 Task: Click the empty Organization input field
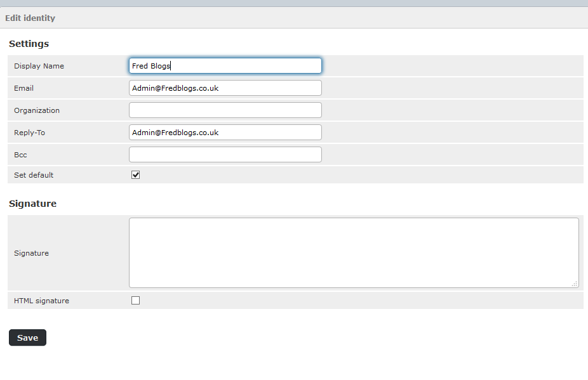[x=225, y=110]
